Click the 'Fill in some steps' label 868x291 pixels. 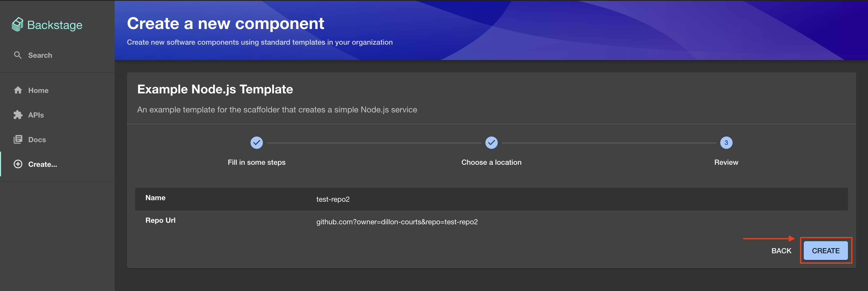256,162
